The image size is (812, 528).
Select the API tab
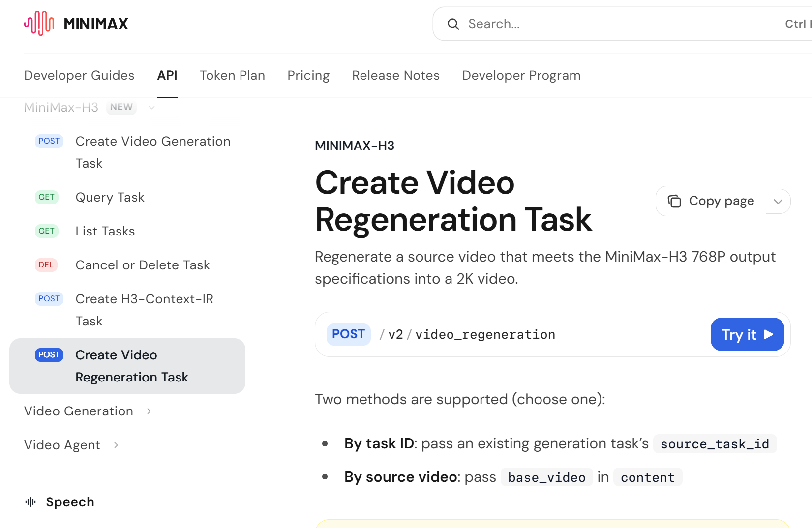coord(167,75)
